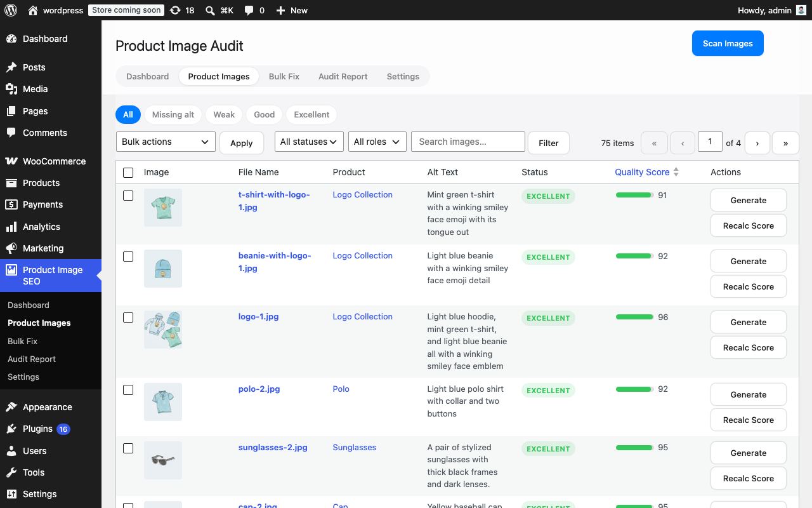Click the Quality Score bar for beanie-with-logo-1.jpg
The height and width of the screenshot is (508, 812).
click(634, 256)
